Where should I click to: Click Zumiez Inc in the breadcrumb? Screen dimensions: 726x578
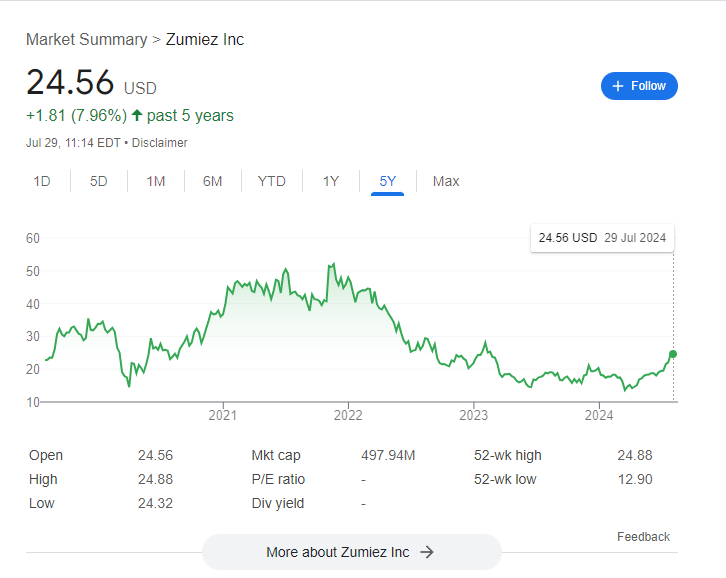coord(204,40)
